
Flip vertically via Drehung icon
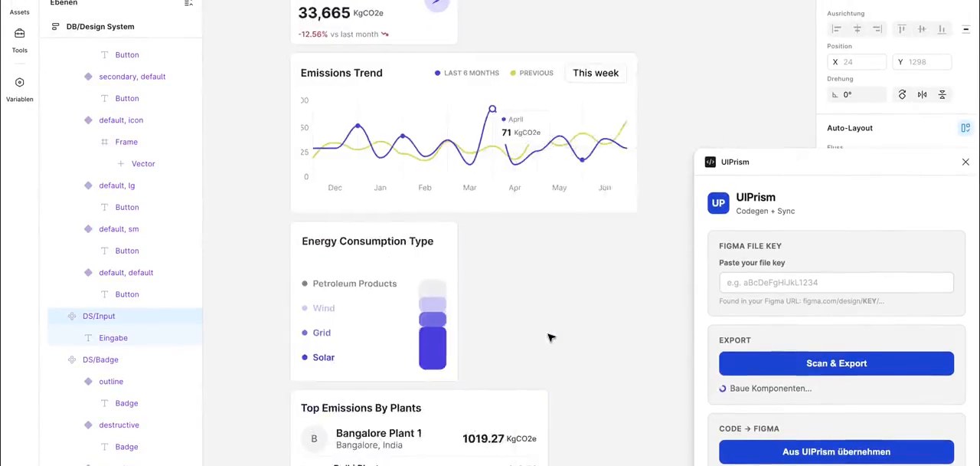pos(942,95)
